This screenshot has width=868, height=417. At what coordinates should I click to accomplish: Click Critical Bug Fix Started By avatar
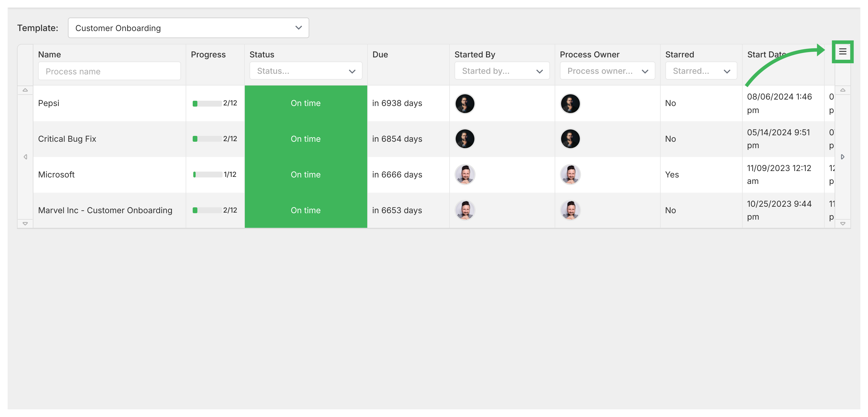(x=465, y=139)
